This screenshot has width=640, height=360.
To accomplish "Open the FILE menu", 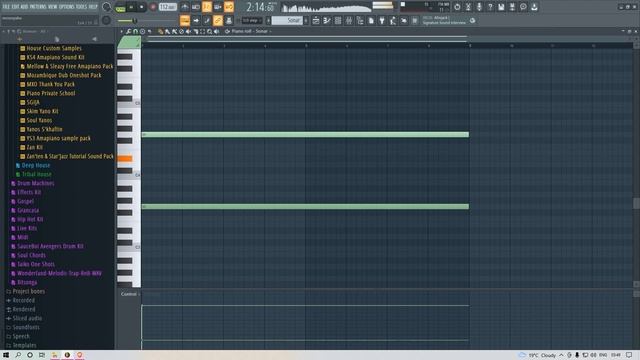I will click(6, 7).
